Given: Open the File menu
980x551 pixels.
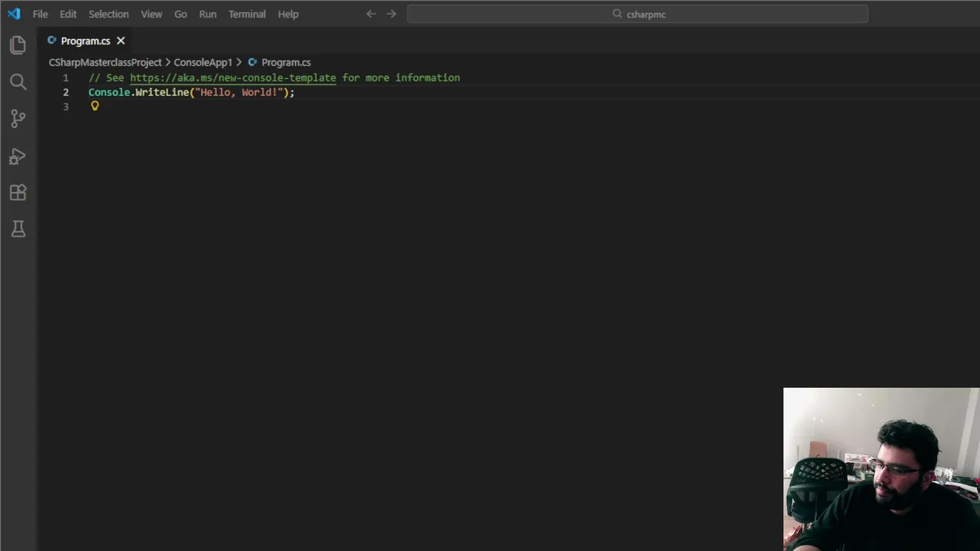Looking at the screenshot, I should pos(40,14).
